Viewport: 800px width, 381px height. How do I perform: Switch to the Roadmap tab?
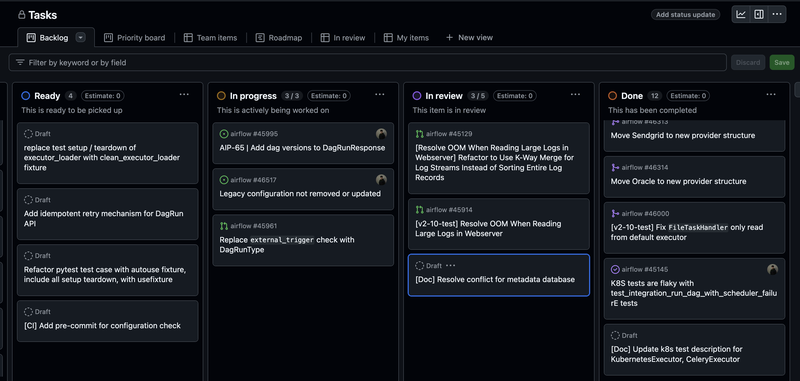[279, 38]
